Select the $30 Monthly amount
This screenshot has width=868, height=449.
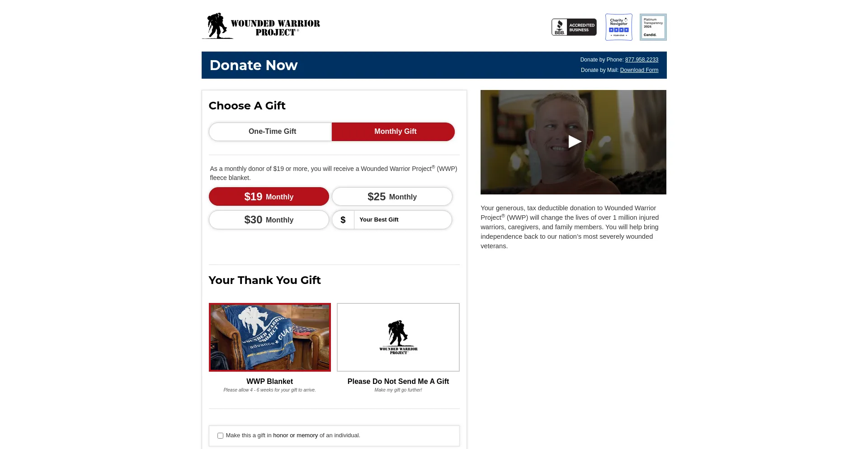(x=269, y=220)
